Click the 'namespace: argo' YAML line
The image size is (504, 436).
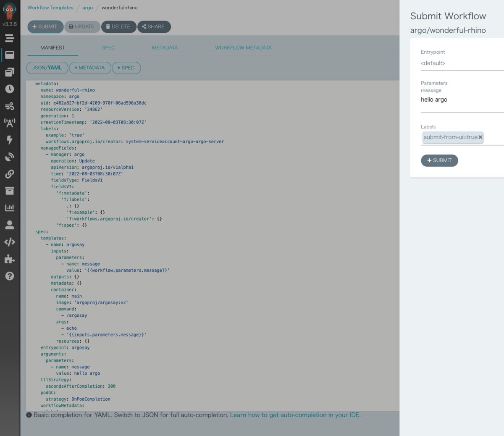[x=60, y=97]
